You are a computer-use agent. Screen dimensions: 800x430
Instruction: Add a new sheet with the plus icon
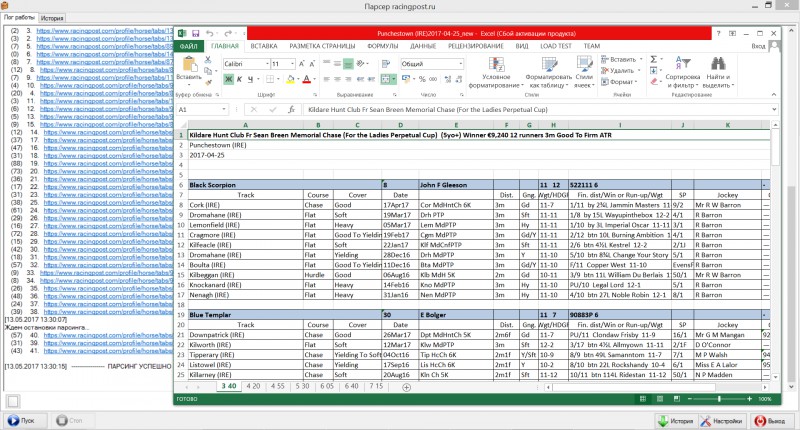point(406,387)
